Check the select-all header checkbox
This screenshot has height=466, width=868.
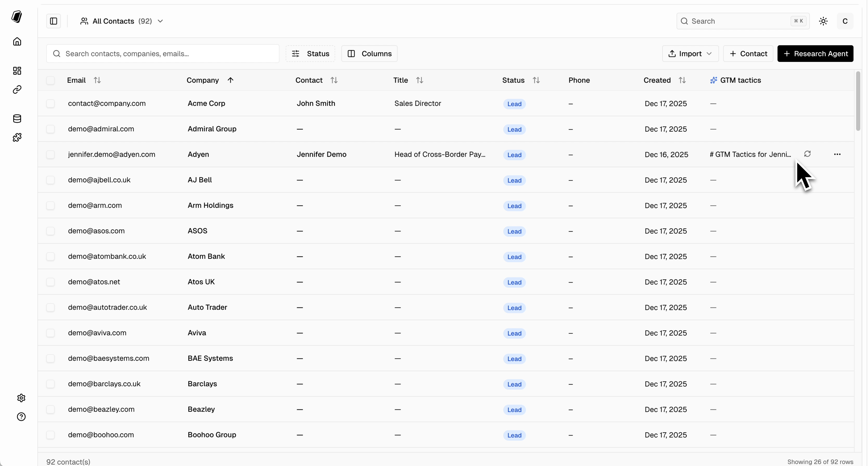[51, 80]
